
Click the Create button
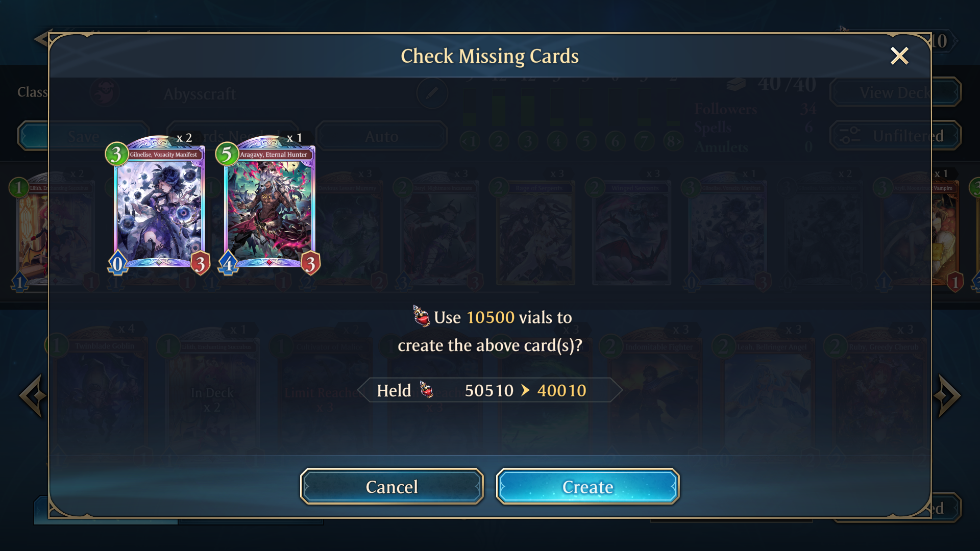point(587,487)
